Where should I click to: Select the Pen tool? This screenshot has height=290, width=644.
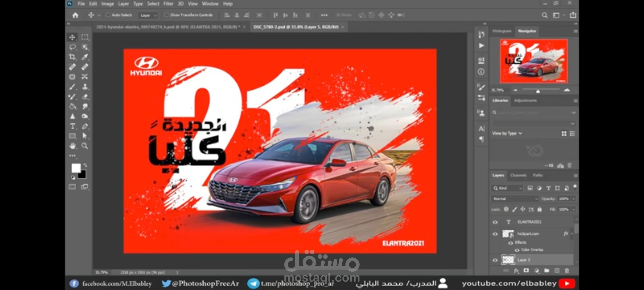(85, 126)
